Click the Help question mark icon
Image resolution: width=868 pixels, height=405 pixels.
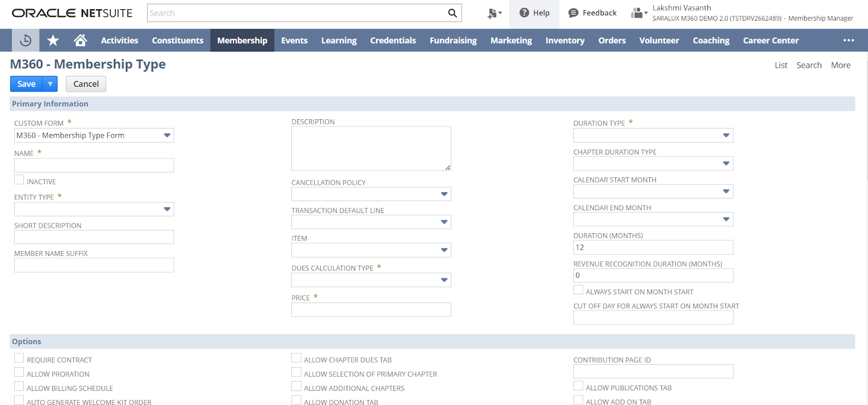(524, 13)
